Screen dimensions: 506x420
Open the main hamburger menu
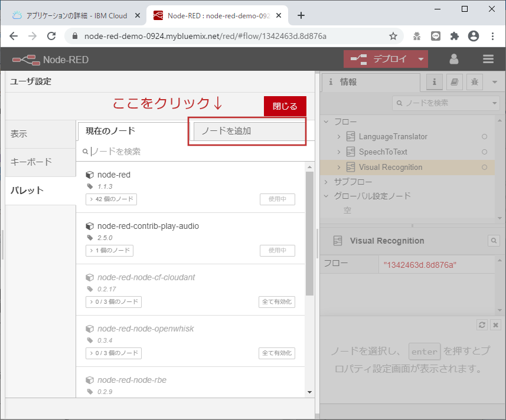click(x=488, y=59)
